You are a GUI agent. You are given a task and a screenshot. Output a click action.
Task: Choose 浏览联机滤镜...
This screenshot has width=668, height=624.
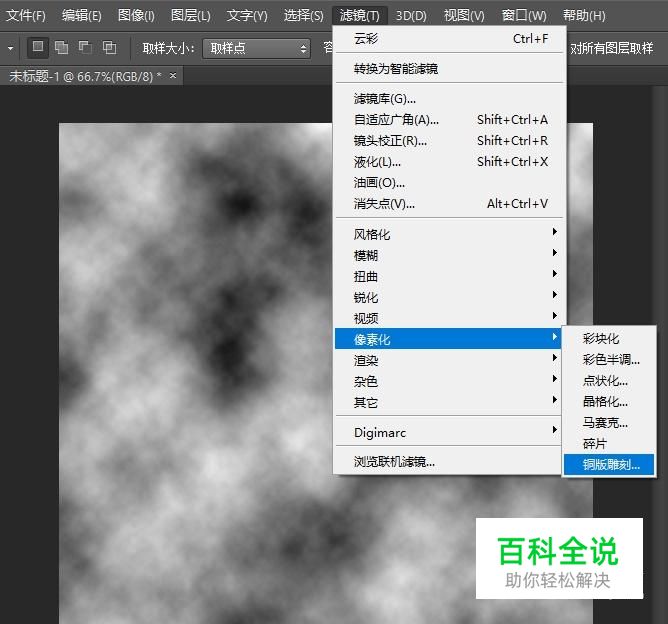point(449,462)
